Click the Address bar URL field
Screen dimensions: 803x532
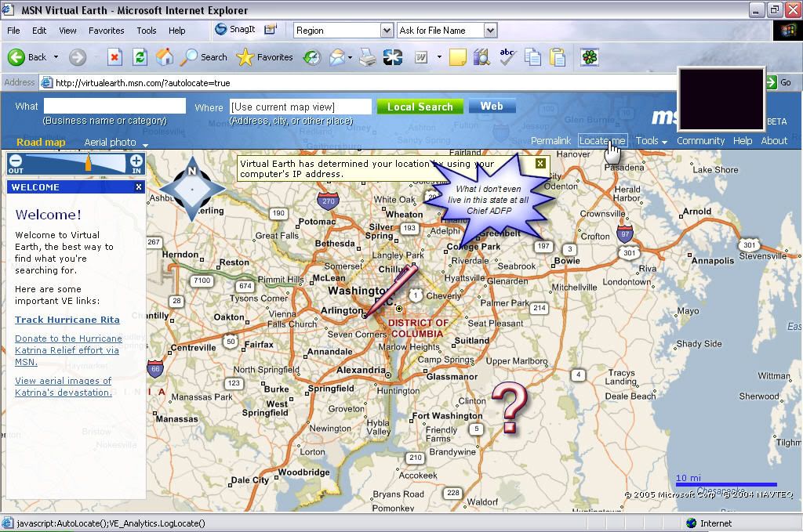pyautogui.click(x=358, y=82)
